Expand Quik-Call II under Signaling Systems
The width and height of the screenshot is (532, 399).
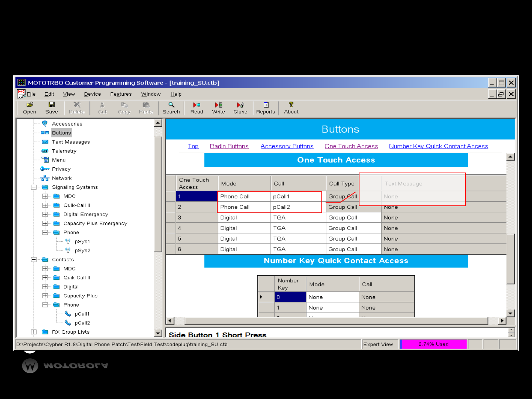[45, 205]
